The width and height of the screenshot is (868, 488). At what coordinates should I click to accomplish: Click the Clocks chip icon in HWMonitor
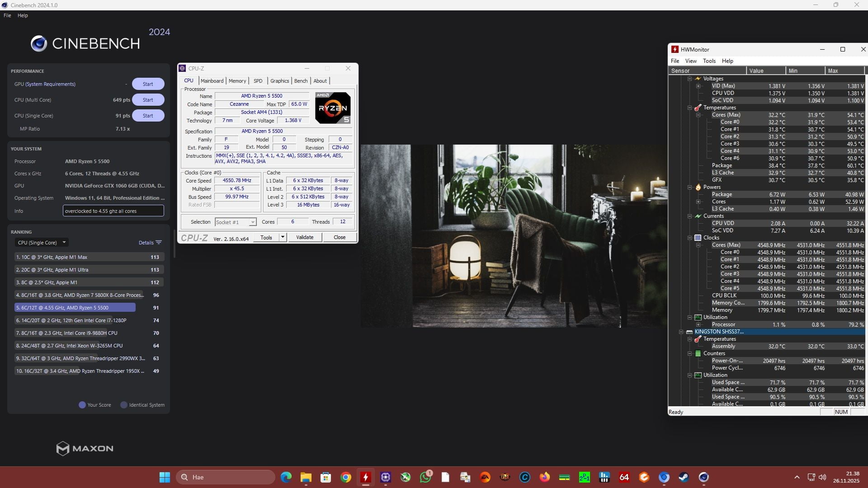(698, 238)
